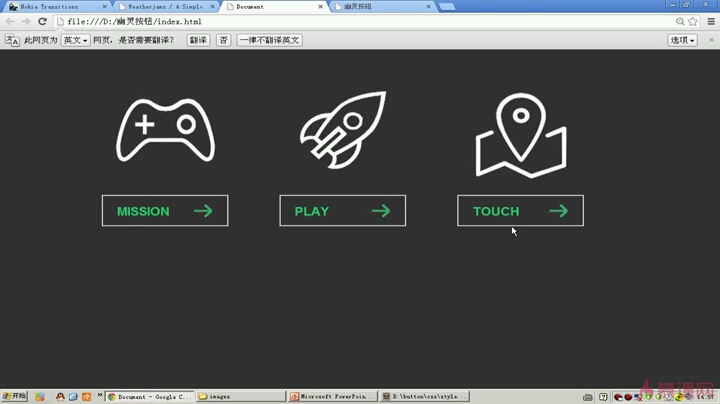720x404 pixels.
Task: Focus the address bar with file URL
Action: click(x=363, y=22)
